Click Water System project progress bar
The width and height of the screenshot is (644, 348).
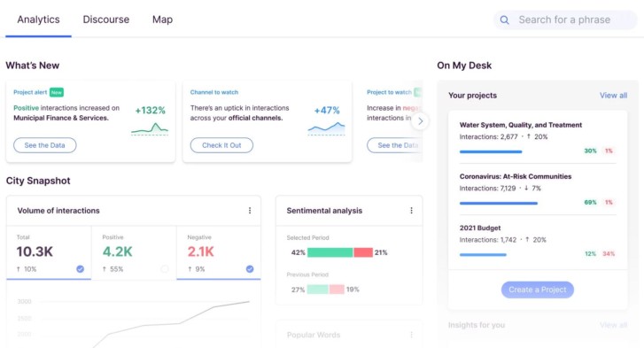491,151
